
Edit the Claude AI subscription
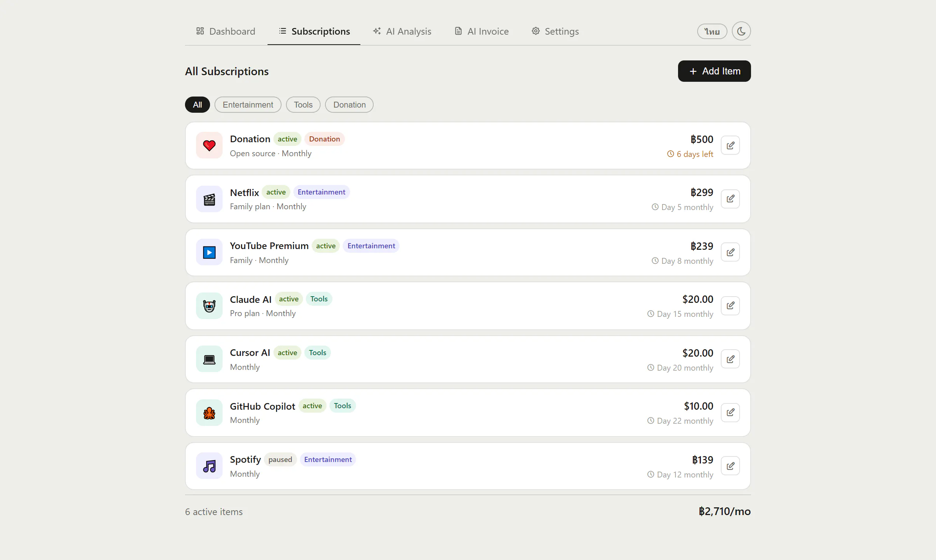[730, 306]
